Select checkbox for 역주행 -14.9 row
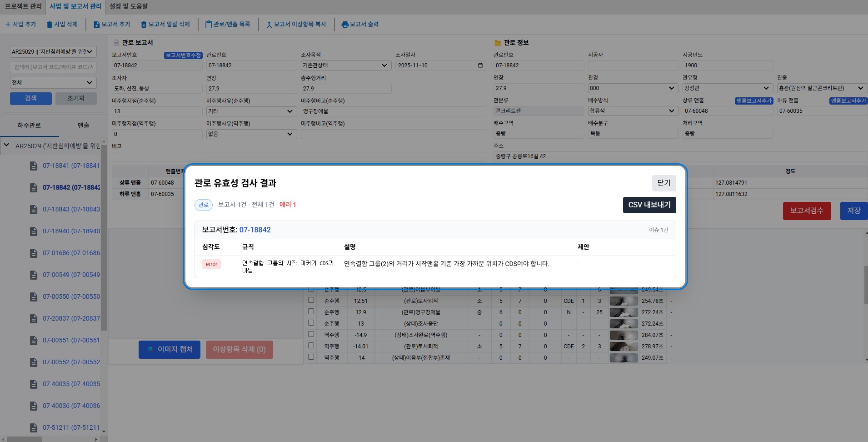 pyautogui.click(x=311, y=334)
